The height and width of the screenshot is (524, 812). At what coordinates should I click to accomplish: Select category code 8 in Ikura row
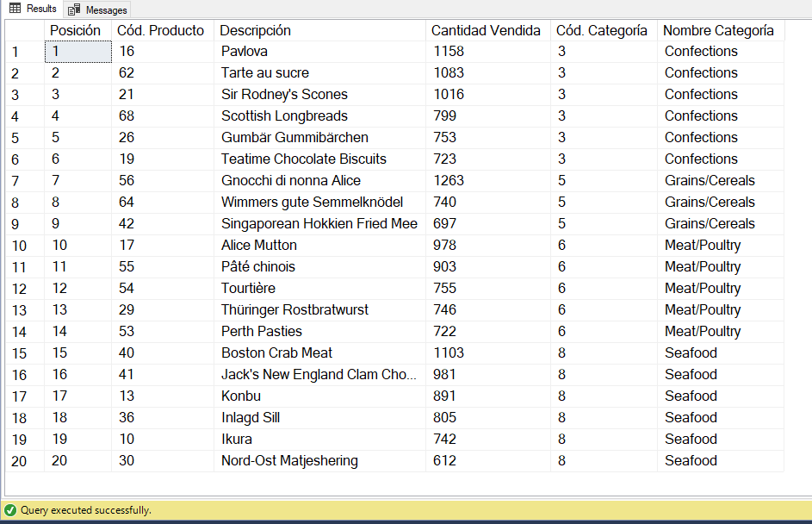coord(604,439)
